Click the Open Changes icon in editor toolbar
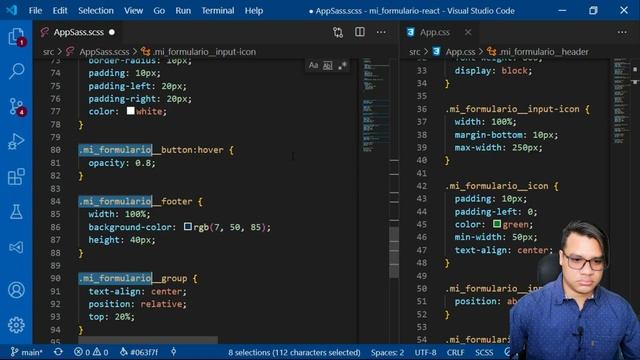 (x=338, y=32)
